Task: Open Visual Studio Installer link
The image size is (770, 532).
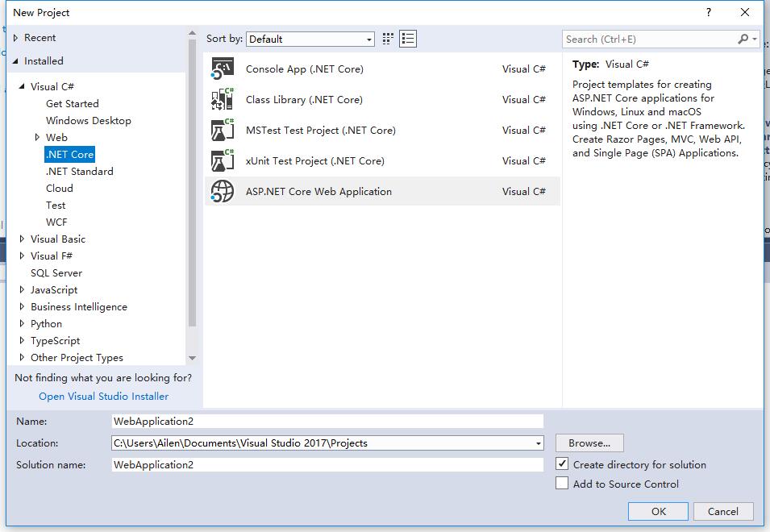Action: (x=103, y=396)
